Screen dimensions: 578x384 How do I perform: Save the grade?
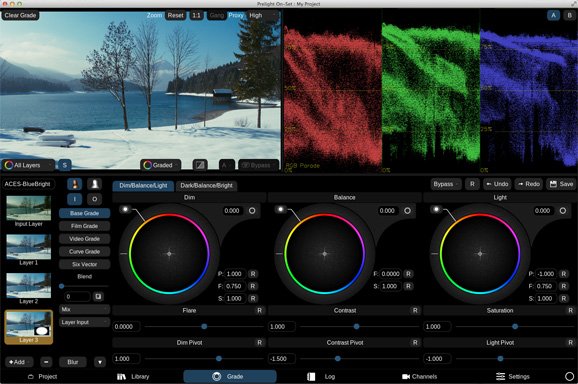click(561, 184)
